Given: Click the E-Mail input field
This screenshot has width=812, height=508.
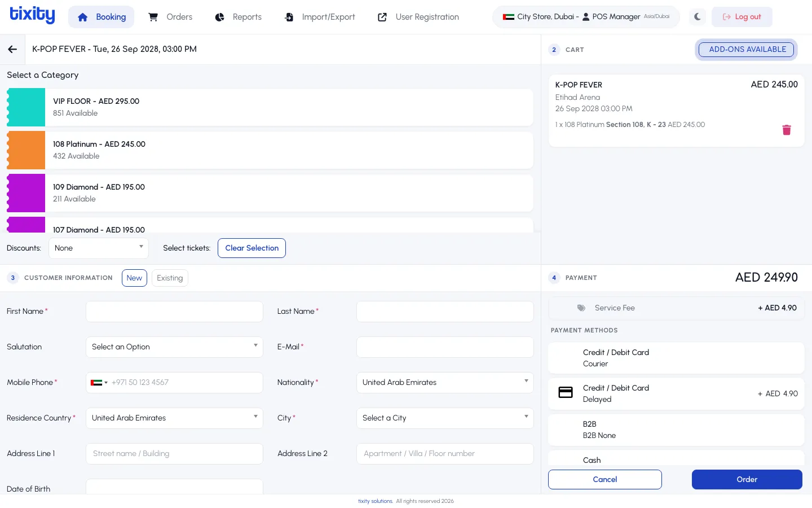Looking at the screenshot, I should (445, 347).
